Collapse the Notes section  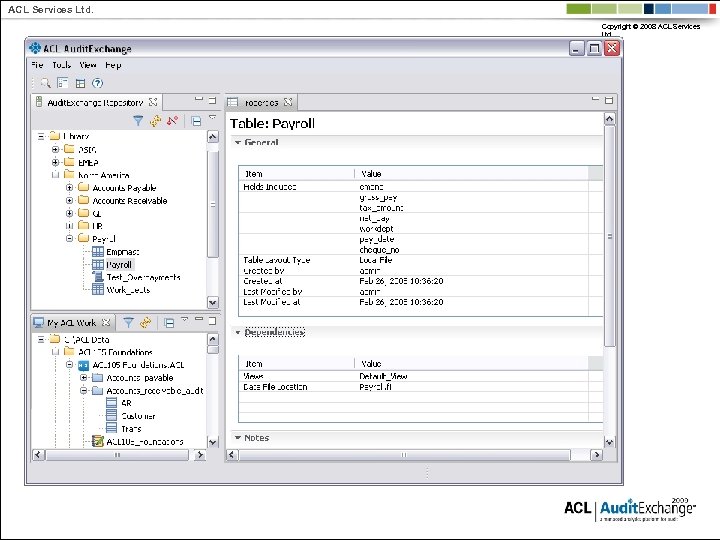pyautogui.click(x=238, y=438)
